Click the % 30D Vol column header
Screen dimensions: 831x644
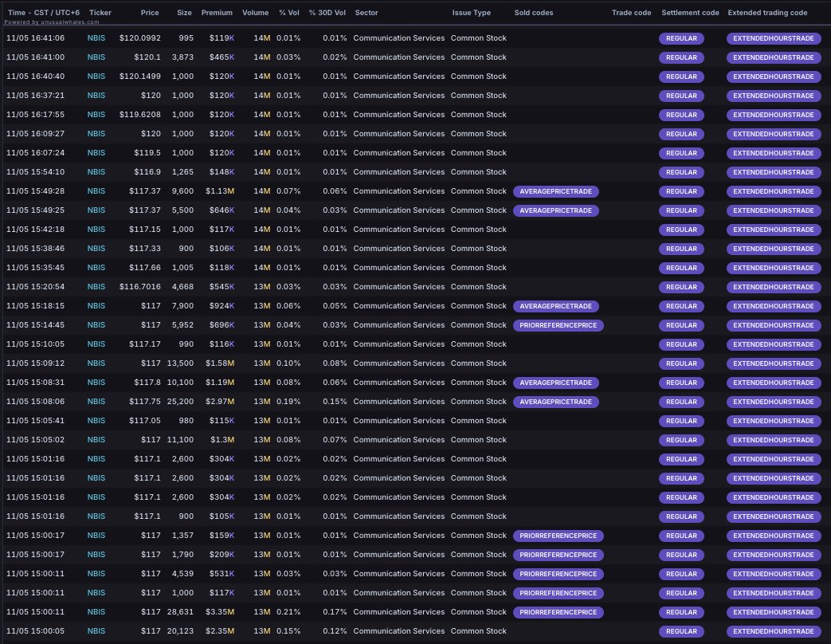click(327, 13)
